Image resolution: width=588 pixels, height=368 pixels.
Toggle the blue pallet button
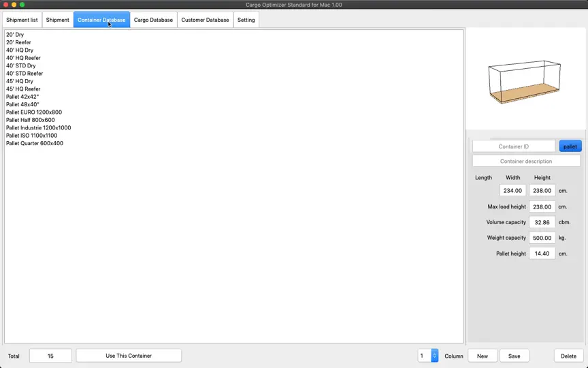pyautogui.click(x=570, y=147)
